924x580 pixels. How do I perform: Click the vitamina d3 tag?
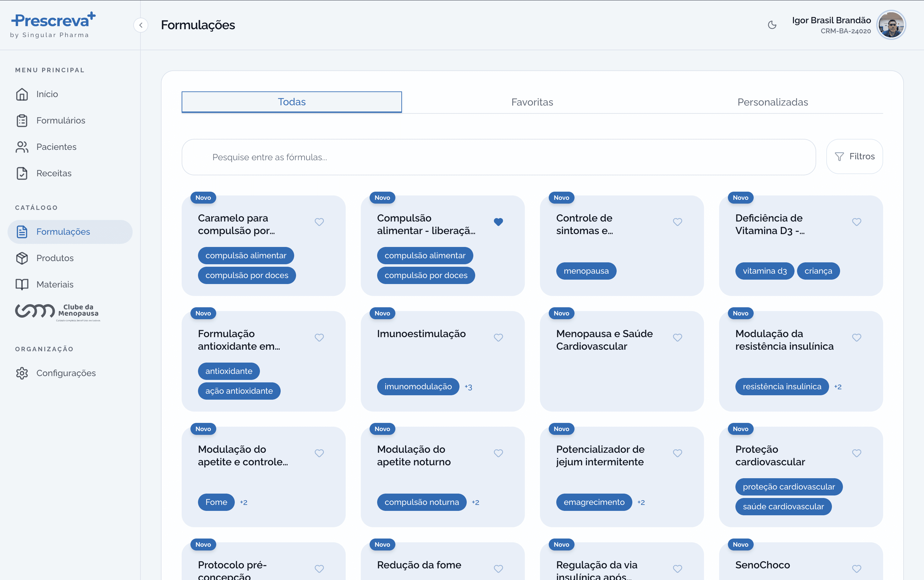(764, 271)
